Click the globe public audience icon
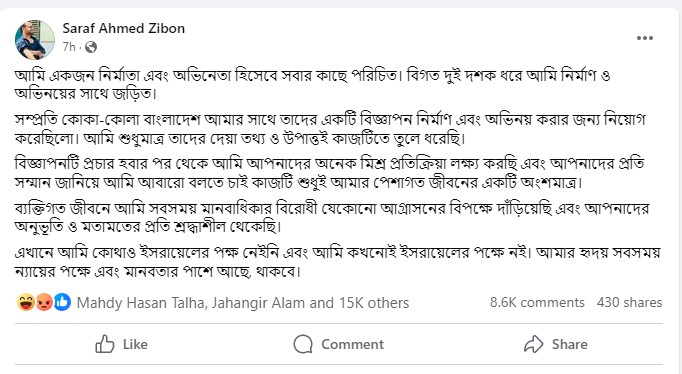 [x=91, y=47]
